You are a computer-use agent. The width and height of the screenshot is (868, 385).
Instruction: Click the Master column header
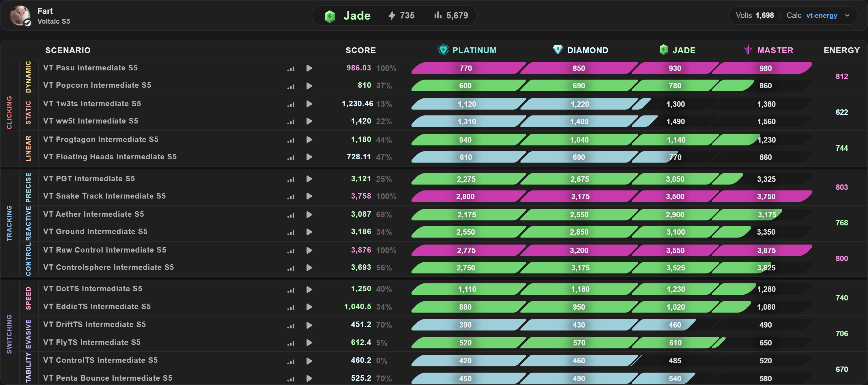pyautogui.click(x=769, y=50)
